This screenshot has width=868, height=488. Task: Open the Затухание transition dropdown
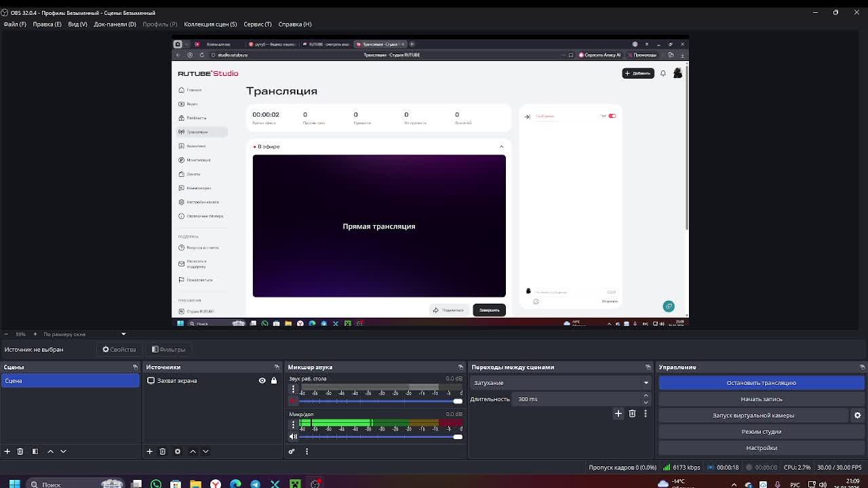560,383
